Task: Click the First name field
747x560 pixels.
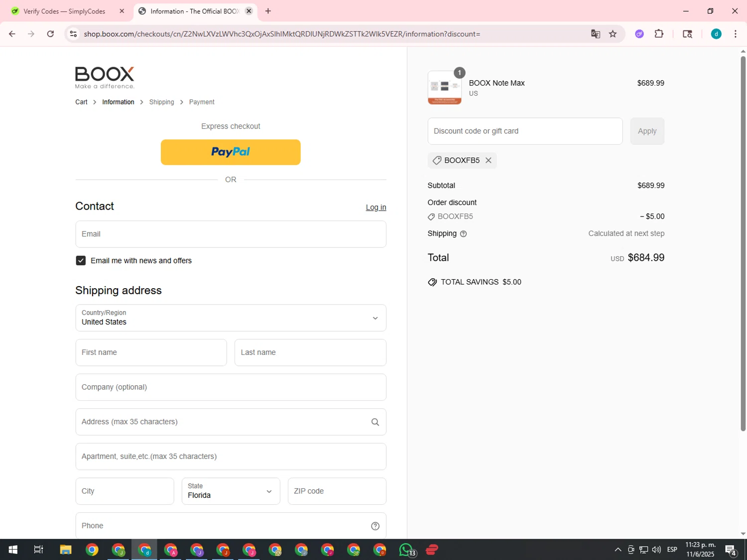Action: [x=151, y=353]
